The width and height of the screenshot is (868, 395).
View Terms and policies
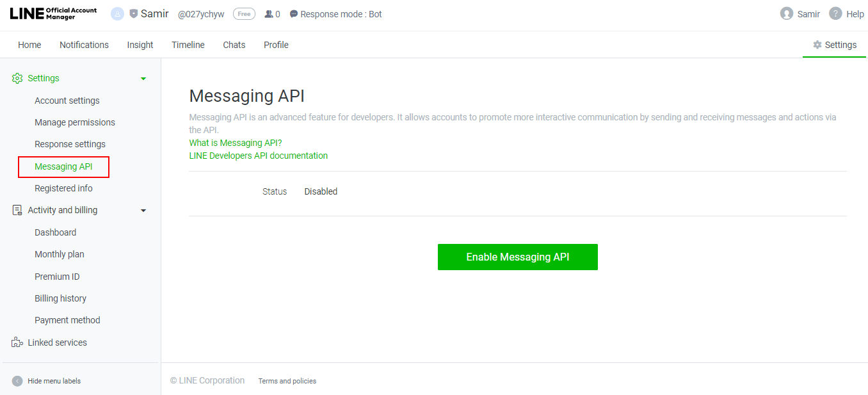[x=287, y=380]
